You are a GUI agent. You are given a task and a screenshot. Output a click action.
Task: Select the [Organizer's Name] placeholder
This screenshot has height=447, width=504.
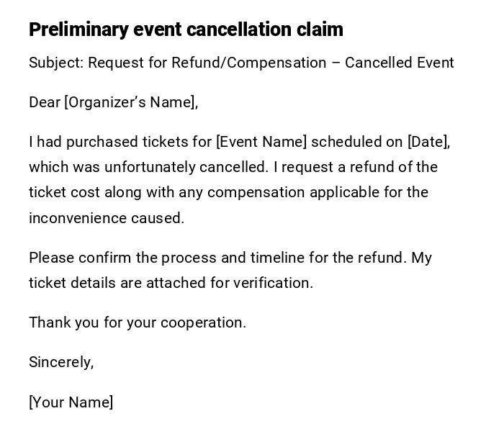click(130, 102)
